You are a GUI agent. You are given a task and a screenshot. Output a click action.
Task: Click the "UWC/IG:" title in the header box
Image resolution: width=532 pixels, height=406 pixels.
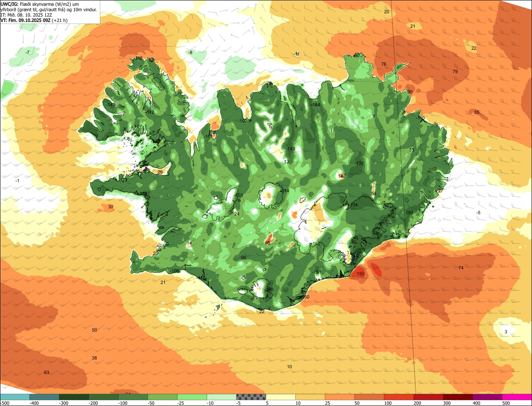point(10,4)
